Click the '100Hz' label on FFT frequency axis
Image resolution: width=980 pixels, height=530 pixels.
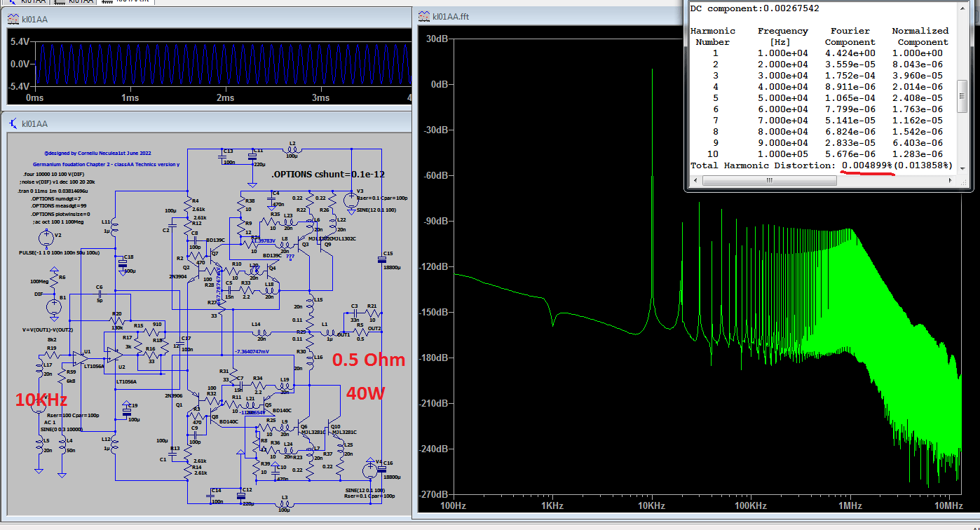[453, 505]
